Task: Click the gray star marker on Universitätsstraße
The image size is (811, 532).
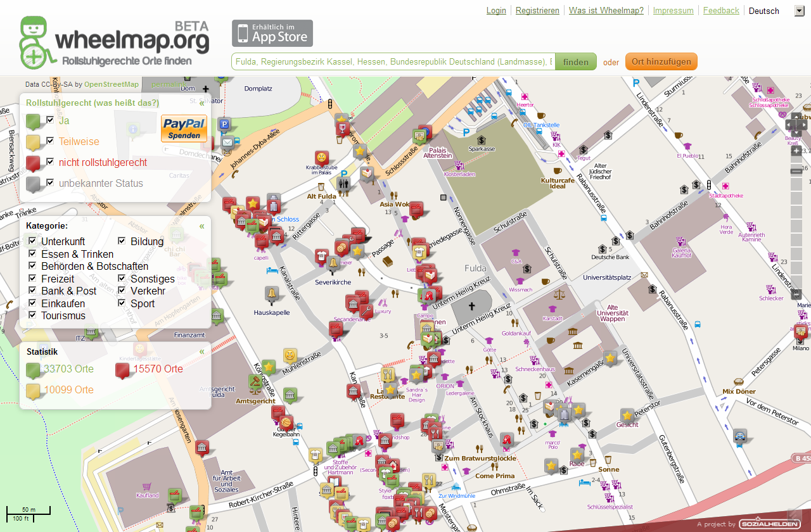Action: (610, 358)
